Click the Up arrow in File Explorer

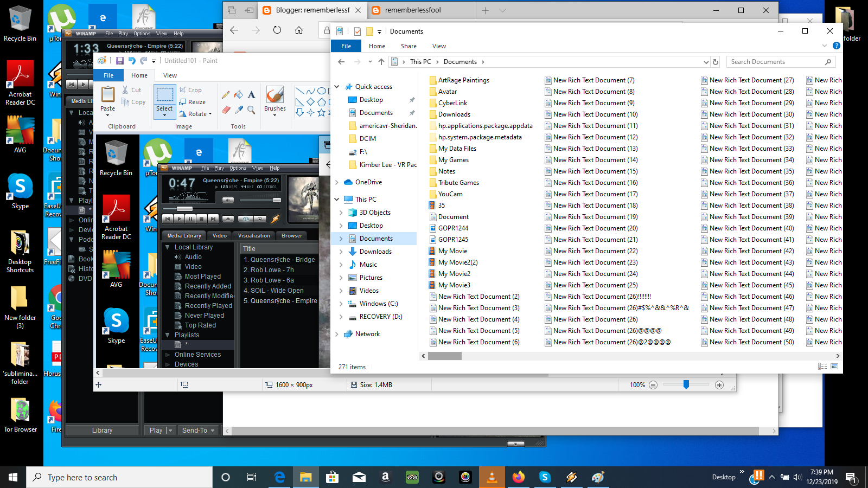click(381, 62)
